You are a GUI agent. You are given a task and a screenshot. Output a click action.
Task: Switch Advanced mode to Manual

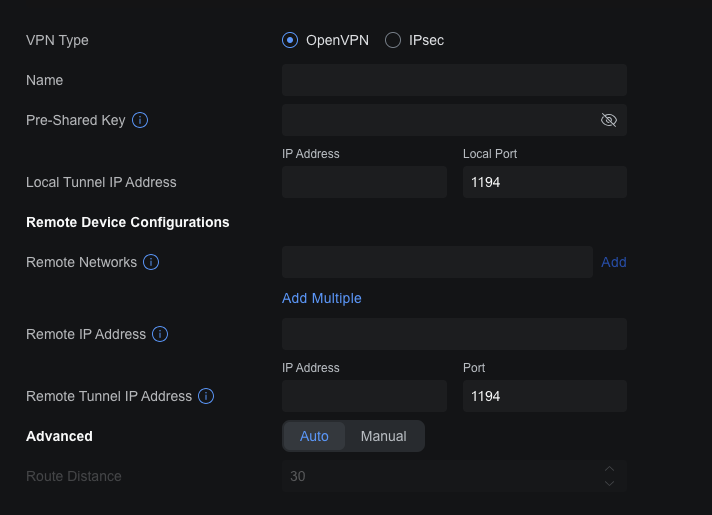pos(383,436)
